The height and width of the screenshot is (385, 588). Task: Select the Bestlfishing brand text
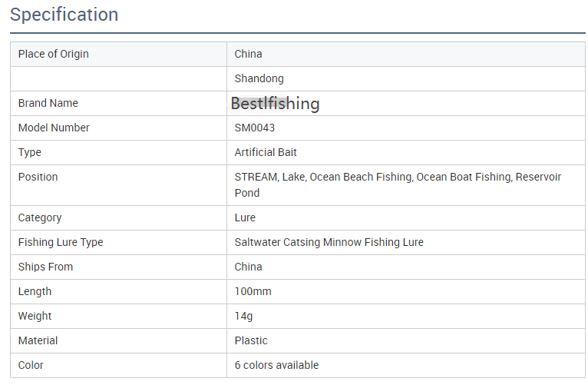click(x=275, y=103)
